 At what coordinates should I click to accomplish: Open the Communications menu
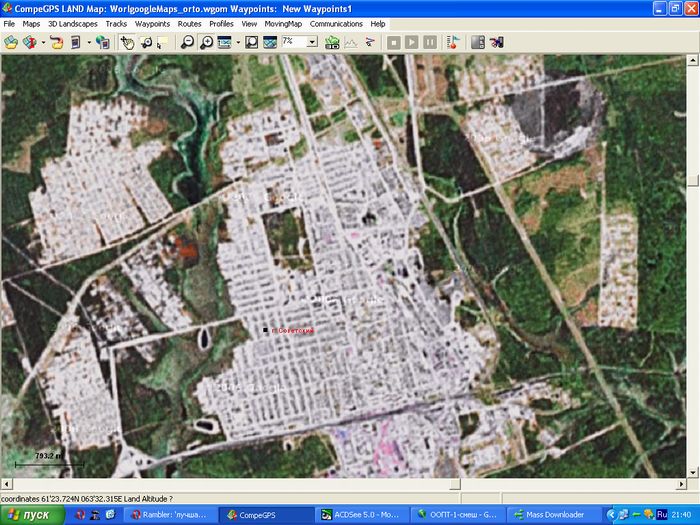point(336,24)
